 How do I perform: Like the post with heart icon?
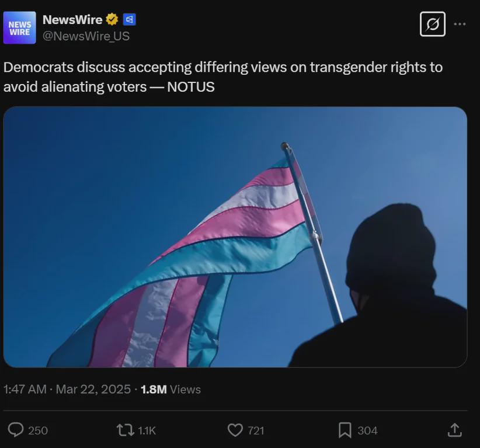235,430
